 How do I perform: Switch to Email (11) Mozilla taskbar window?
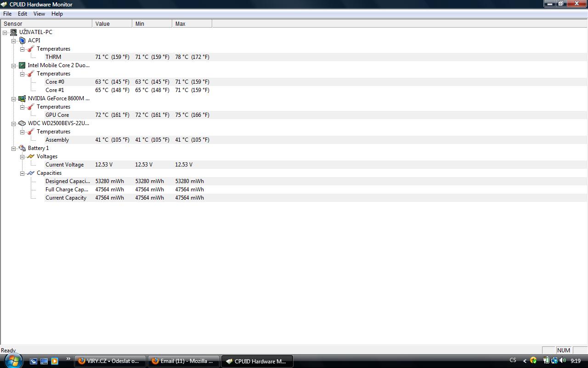point(183,361)
